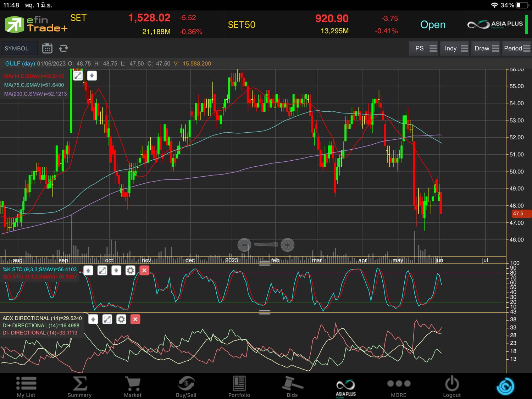Screen dimensions: 532x399
Task: Move the STO indicator panel down
Action: (116, 271)
